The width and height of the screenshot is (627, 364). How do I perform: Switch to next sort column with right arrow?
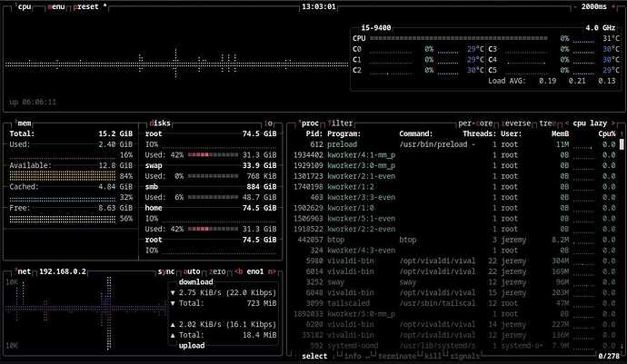(x=613, y=123)
